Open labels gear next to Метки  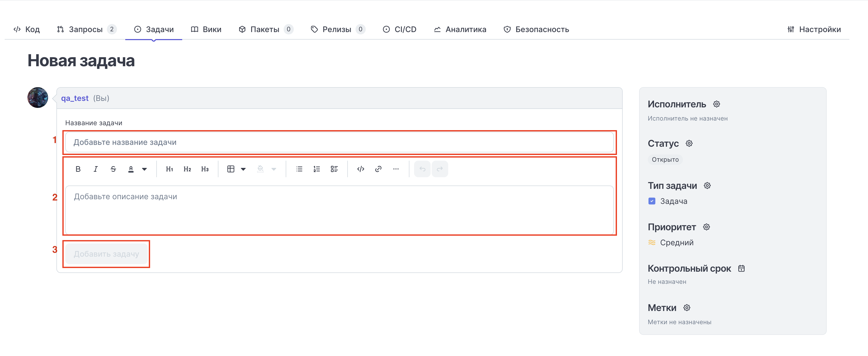coord(687,308)
